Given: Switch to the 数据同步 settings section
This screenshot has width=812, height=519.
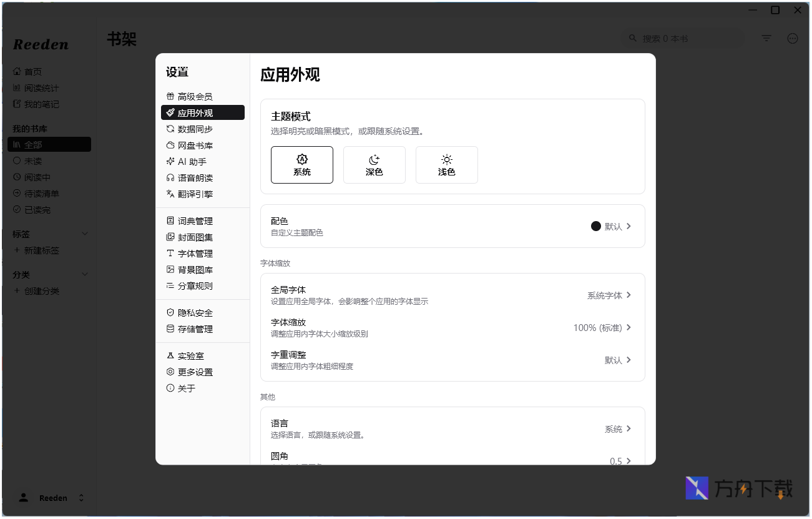Looking at the screenshot, I should pos(195,129).
